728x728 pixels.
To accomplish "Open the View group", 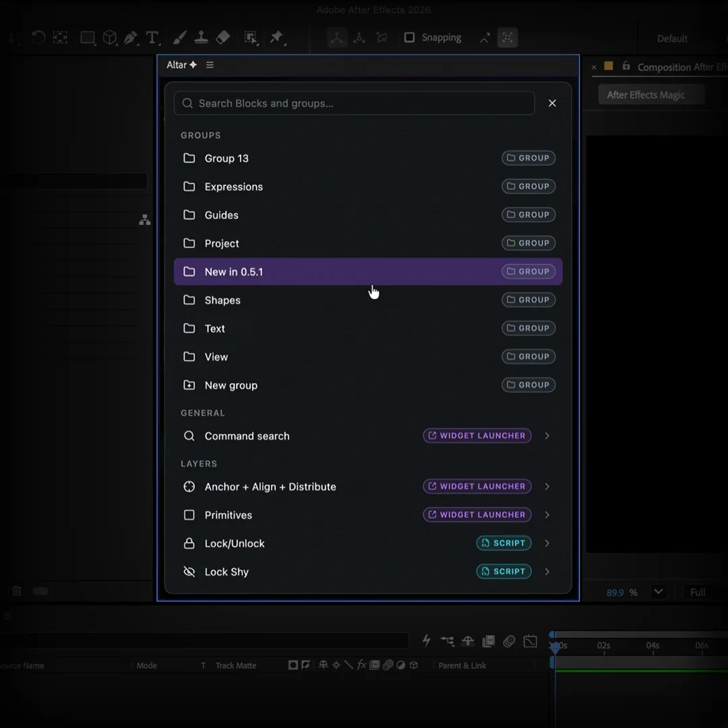I will pos(368,357).
